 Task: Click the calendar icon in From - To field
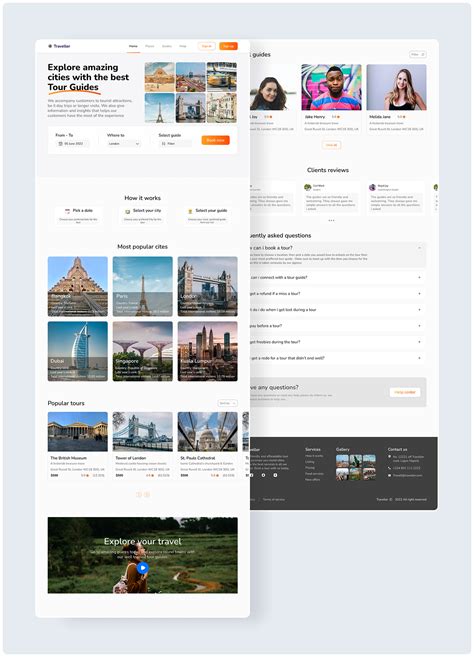[x=60, y=143]
